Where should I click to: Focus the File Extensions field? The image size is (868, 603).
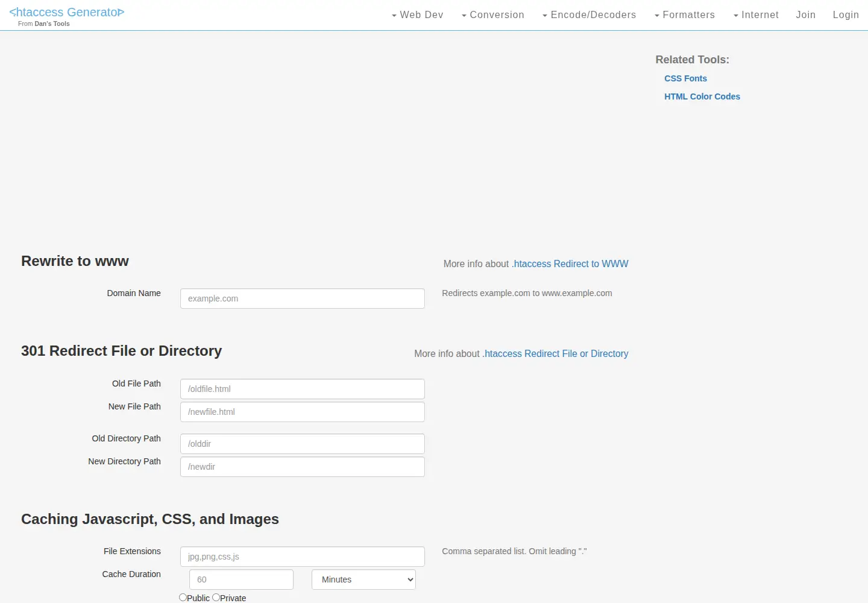(x=303, y=557)
